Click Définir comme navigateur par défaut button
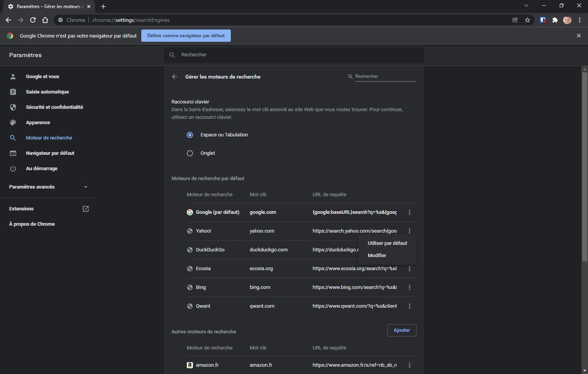This screenshot has height=374, width=588. (x=186, y=36)
